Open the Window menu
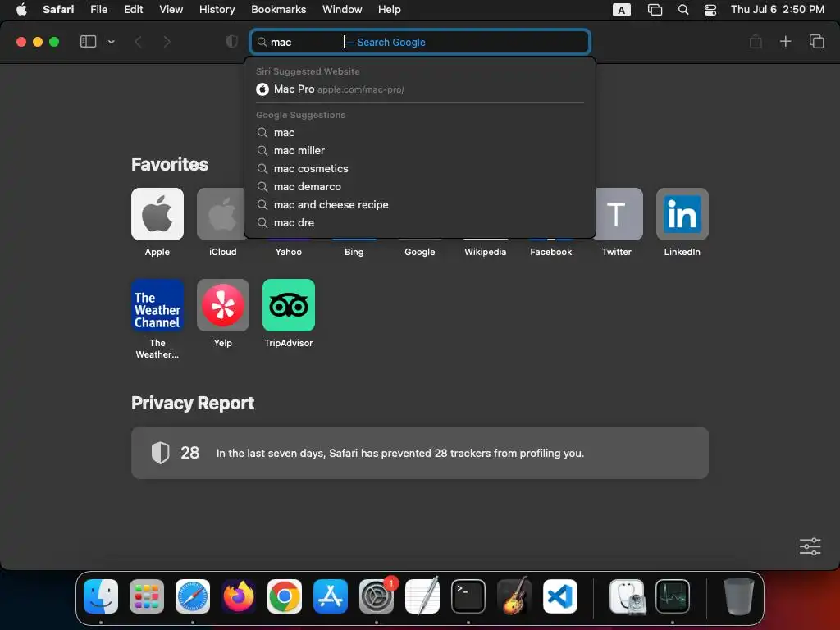 pyautogui.click(x=342, y=10)
